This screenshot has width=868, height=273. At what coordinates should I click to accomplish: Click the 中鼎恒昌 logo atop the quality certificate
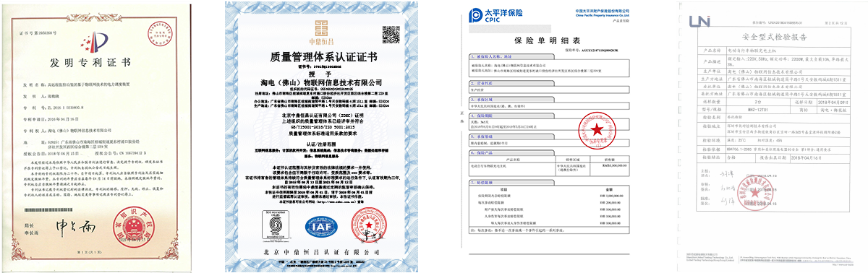pyautogui.click(x=320, y=30)
